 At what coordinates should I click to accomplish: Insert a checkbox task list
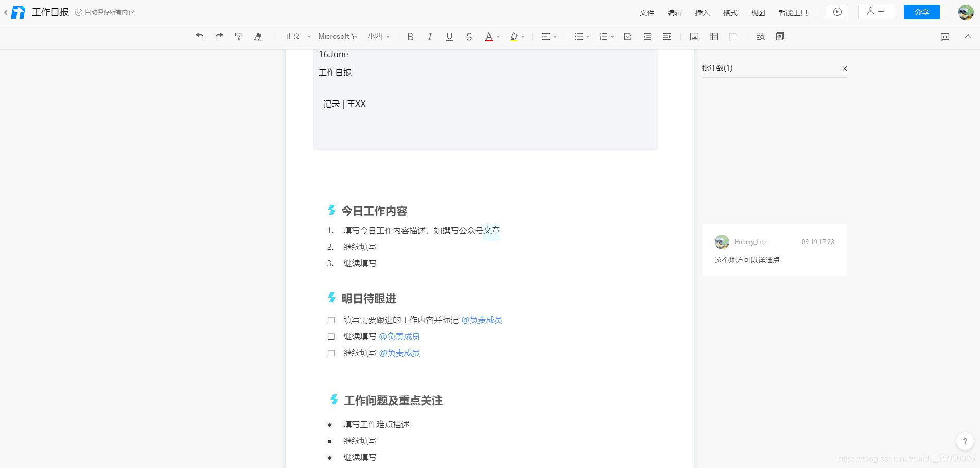coord(628,37)
